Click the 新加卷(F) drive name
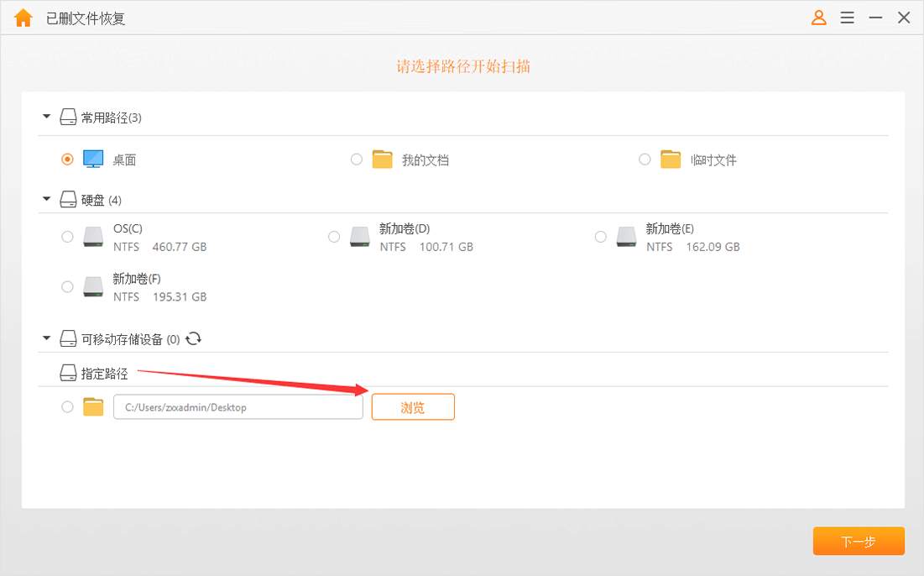924x576 pixels. tap(137, 279)
